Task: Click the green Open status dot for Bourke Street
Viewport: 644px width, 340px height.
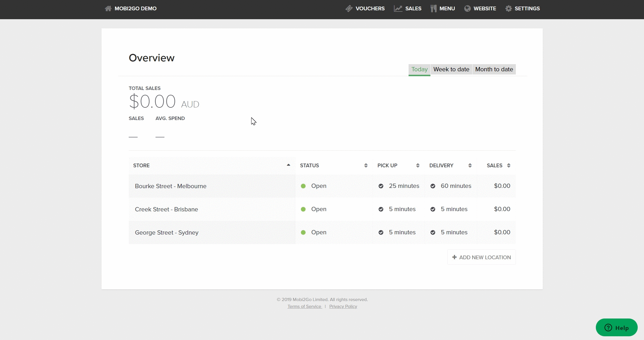Action: (x=303, y=186)
